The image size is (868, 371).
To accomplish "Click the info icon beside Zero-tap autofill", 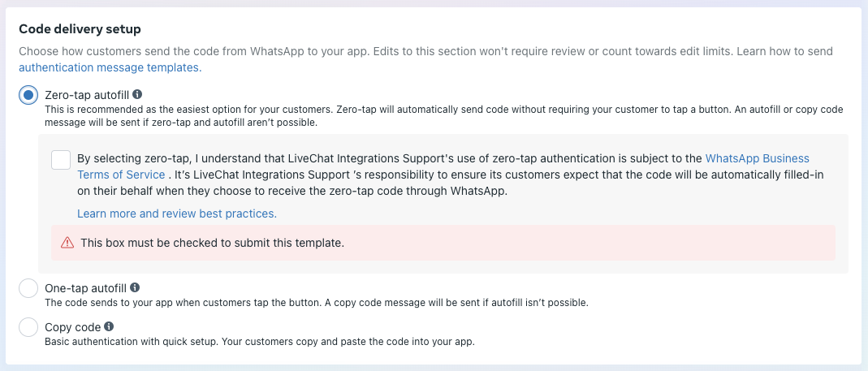I will pyautogui.click(x=137, y=94).
